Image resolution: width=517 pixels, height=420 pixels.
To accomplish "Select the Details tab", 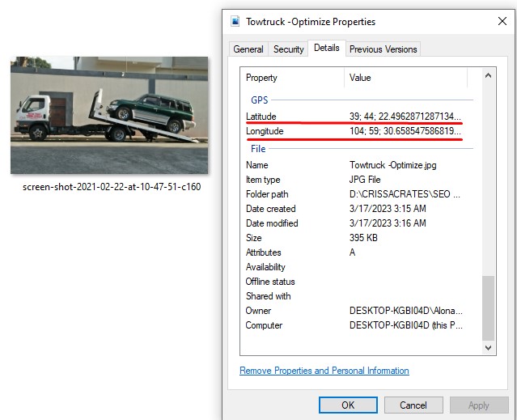I will pyautogui.click(x=326, y=48).
